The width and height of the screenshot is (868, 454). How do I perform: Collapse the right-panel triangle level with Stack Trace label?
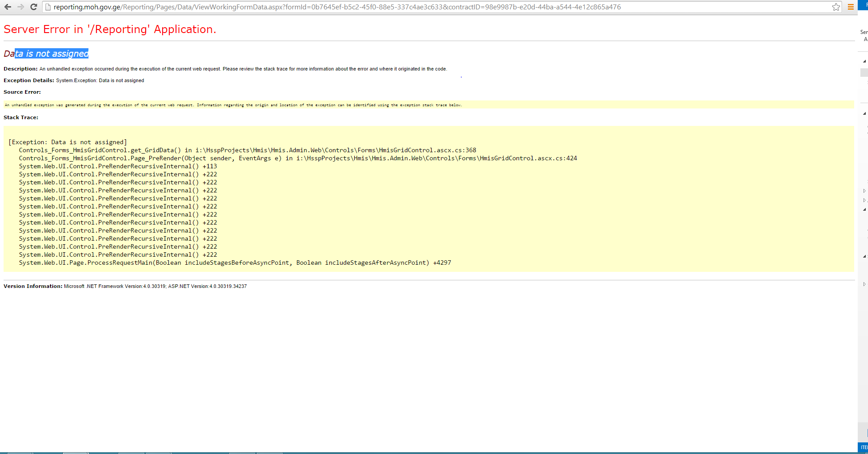pyautogui.click(x=865, y=114)
